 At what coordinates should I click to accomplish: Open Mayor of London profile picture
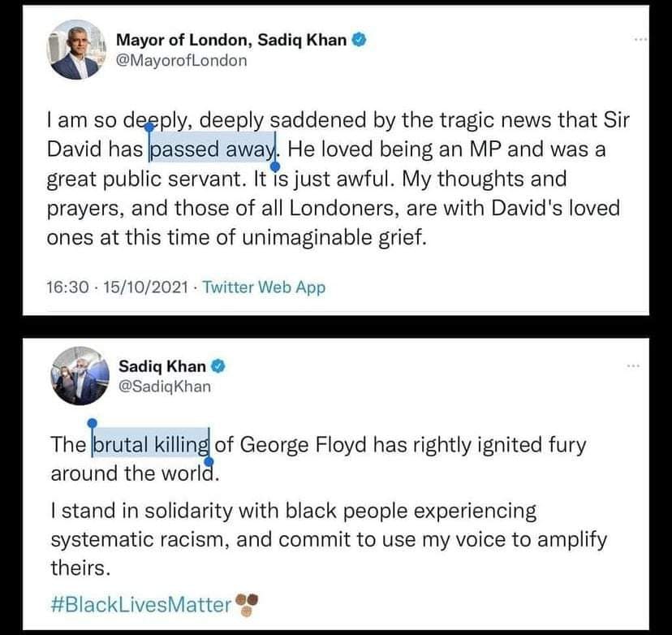[76, 50]
